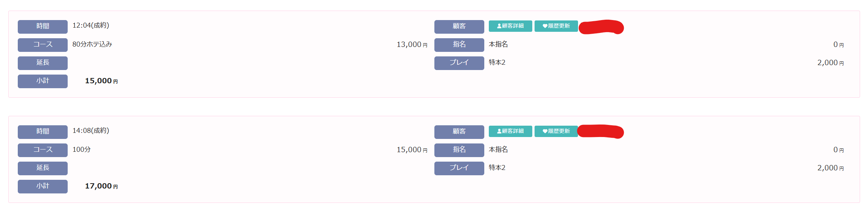The image size is (868, 215).
Task: Click the 顧客 label in first card
Action: pyautogui.click(x=459, y=26)
